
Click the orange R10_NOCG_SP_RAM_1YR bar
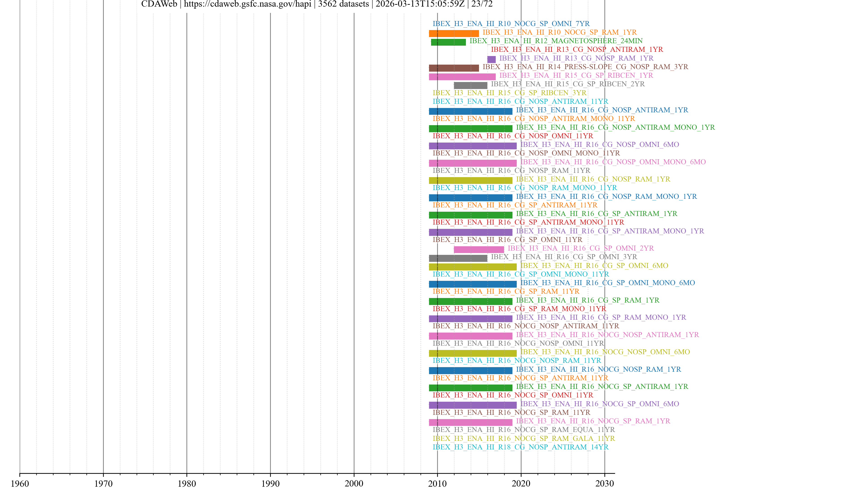click(453, 33)
